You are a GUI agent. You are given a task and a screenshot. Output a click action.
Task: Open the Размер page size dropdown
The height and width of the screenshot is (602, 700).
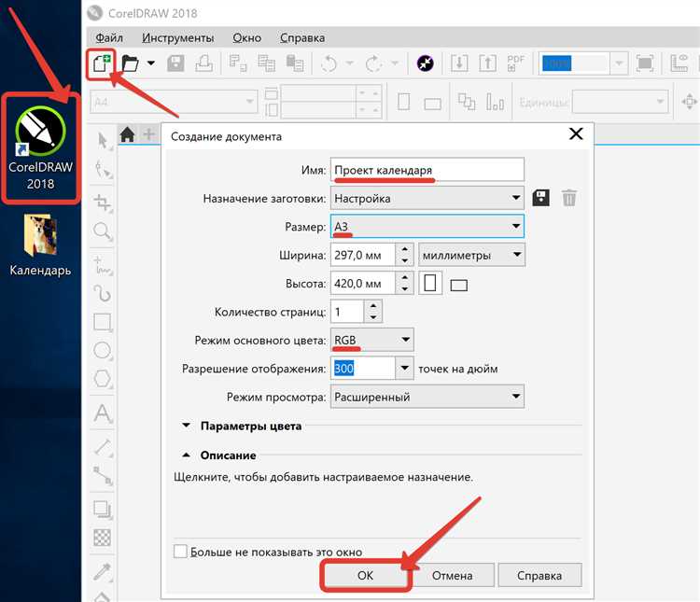coord(427,227)
